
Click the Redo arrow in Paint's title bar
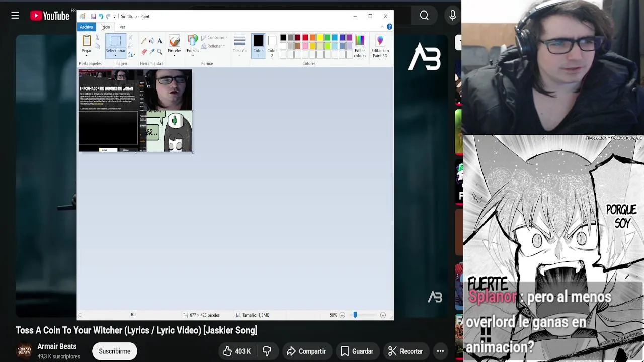click(x=108, y=17)
